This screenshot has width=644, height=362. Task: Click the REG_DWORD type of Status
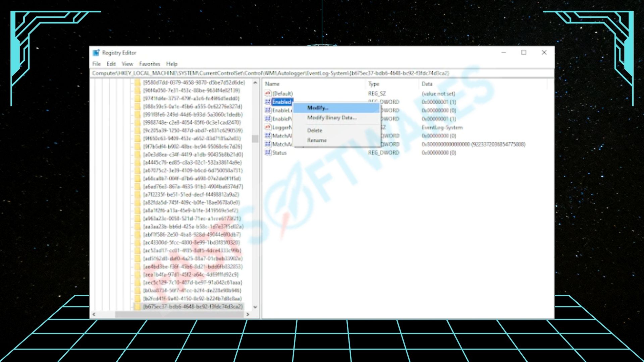[x=384, y=153]
